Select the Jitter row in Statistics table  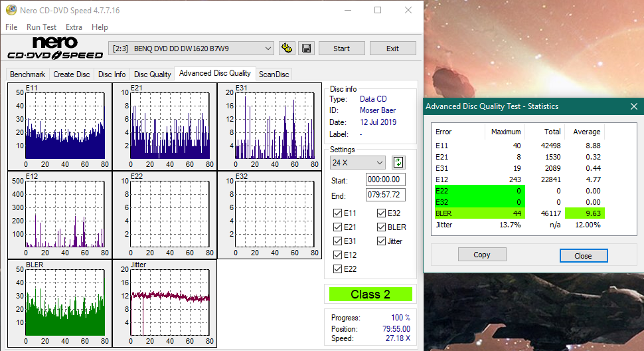click(x=519, y=225)
